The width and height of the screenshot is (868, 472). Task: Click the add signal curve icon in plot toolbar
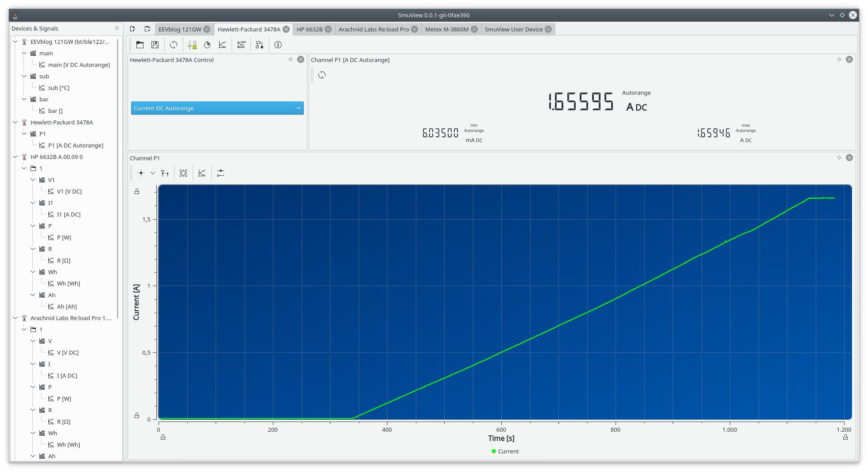202,173
